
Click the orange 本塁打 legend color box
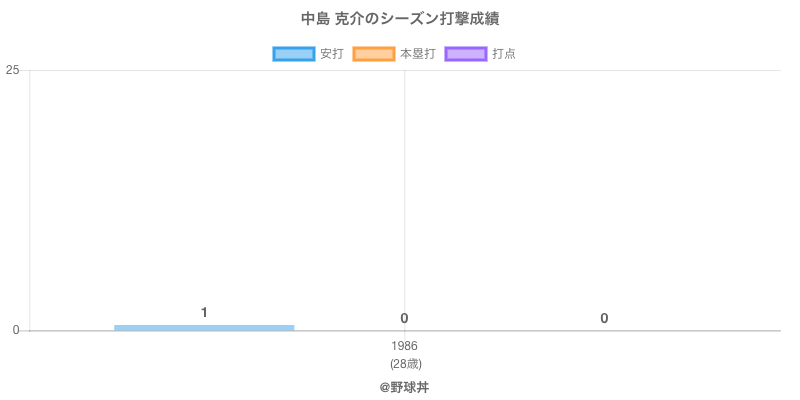[374, 54]
